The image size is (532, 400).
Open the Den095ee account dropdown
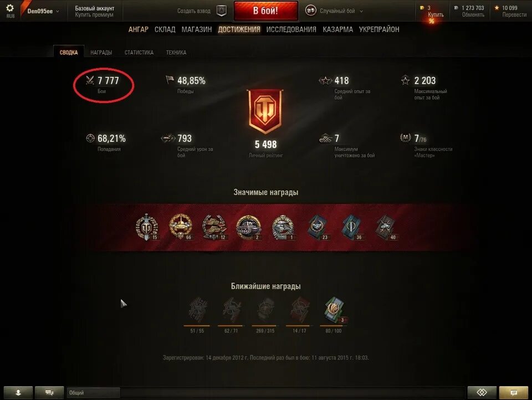point(43,11)
